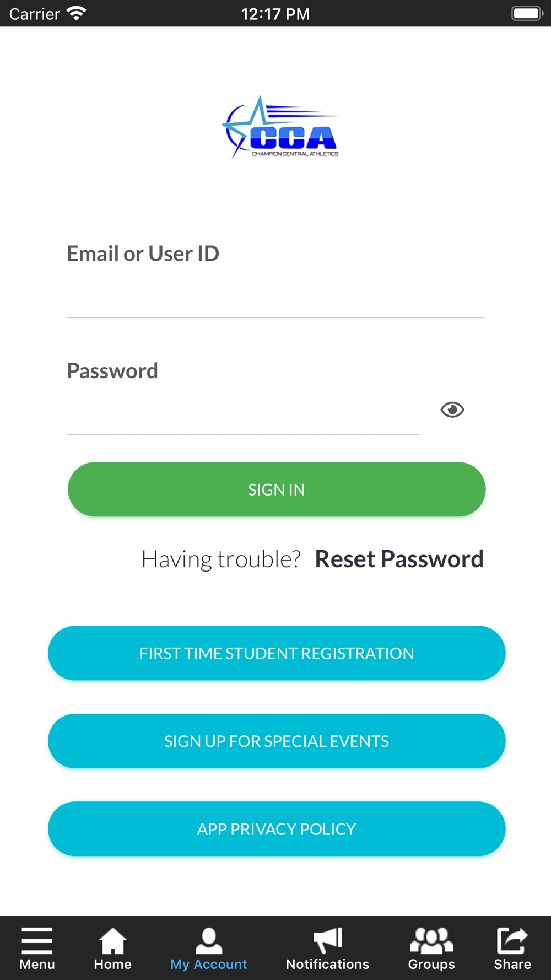Open the Groups people icon
Image resolution: width=551 pixels, height=980 pixels.
[431, 940]
